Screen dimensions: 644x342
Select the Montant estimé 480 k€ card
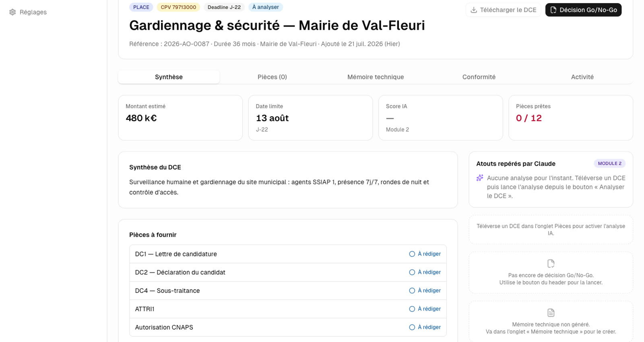(x=180, y=118)
